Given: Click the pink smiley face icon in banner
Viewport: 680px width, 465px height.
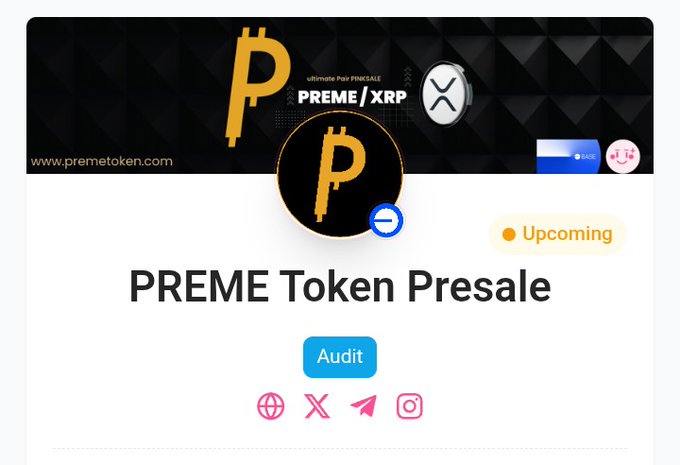Looking at the screenshot, I should tap(623, 156).
